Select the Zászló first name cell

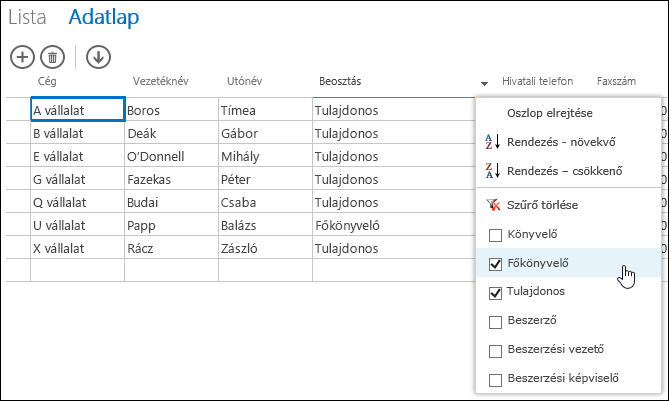point(265,247)
